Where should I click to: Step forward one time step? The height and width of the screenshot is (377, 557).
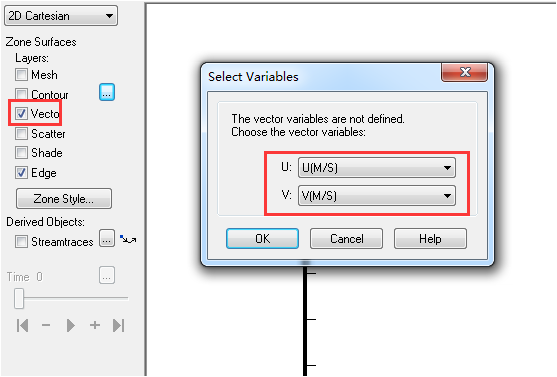tap(94, 325)
